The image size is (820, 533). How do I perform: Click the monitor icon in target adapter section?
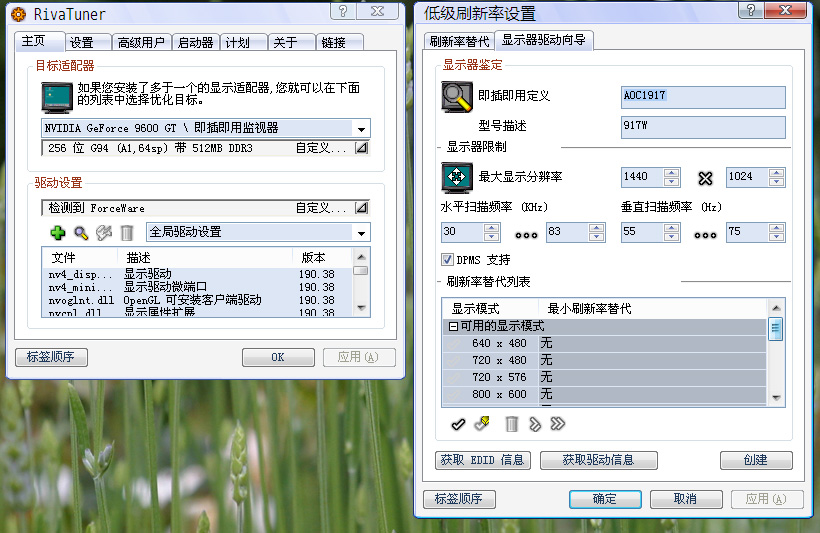[x=56, y=97]
